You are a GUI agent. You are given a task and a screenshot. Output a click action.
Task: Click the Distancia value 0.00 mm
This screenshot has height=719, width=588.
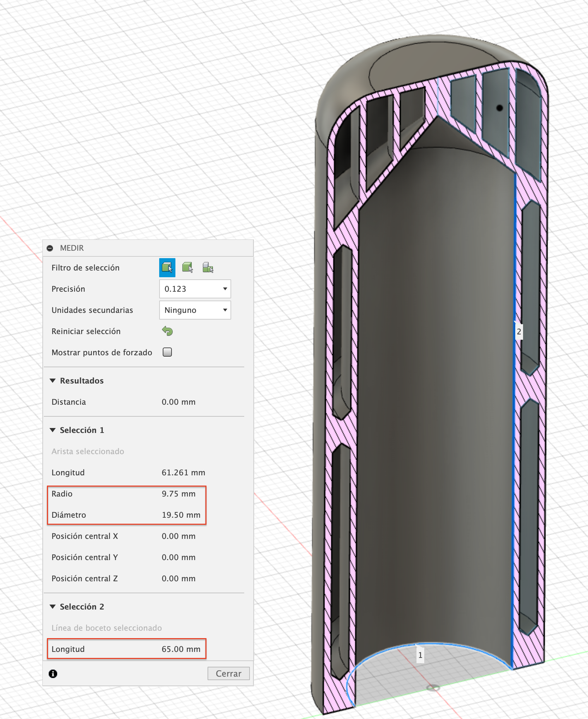pyautogui.click(x=179, y=402)
